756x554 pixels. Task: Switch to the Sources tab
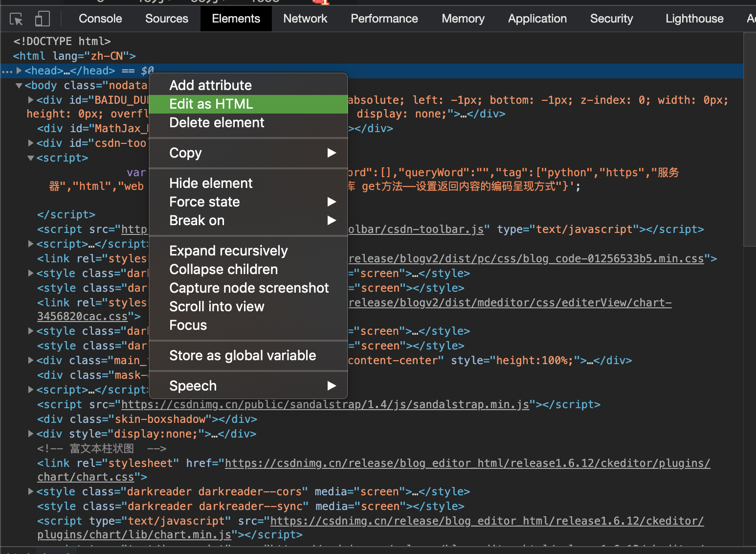[x=167, y=19]
